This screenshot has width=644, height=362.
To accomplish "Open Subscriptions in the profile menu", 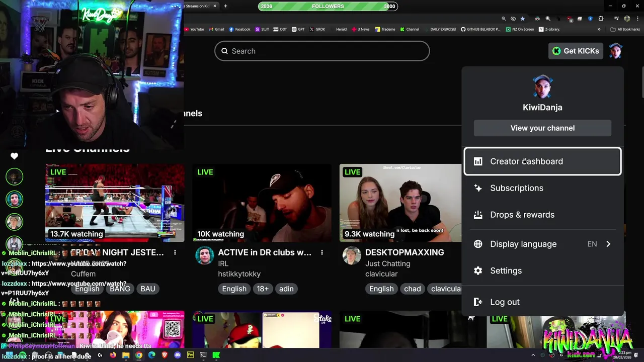I will click(542, 188).
